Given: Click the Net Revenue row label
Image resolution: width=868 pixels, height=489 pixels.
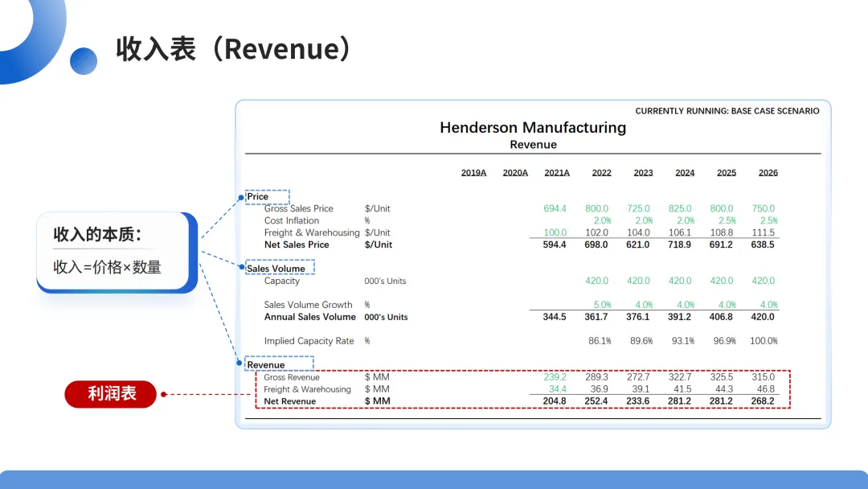Looking at the screenshot, I should point(289,401).
